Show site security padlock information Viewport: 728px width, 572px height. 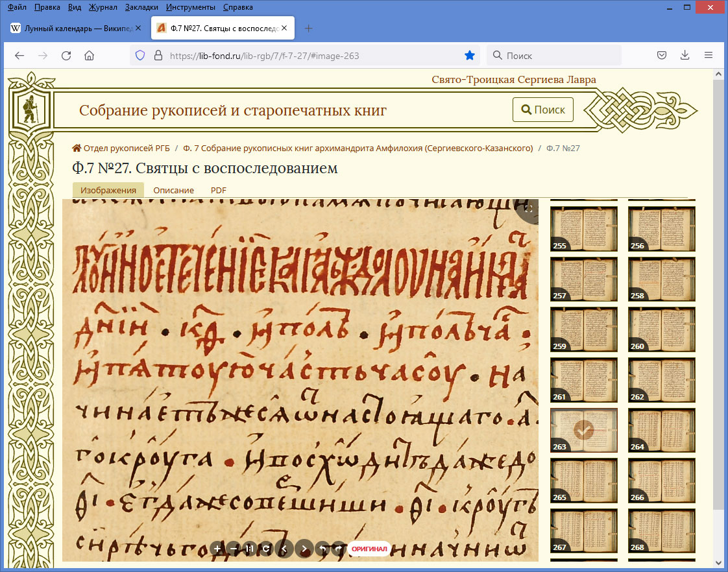tap(158, 56)
